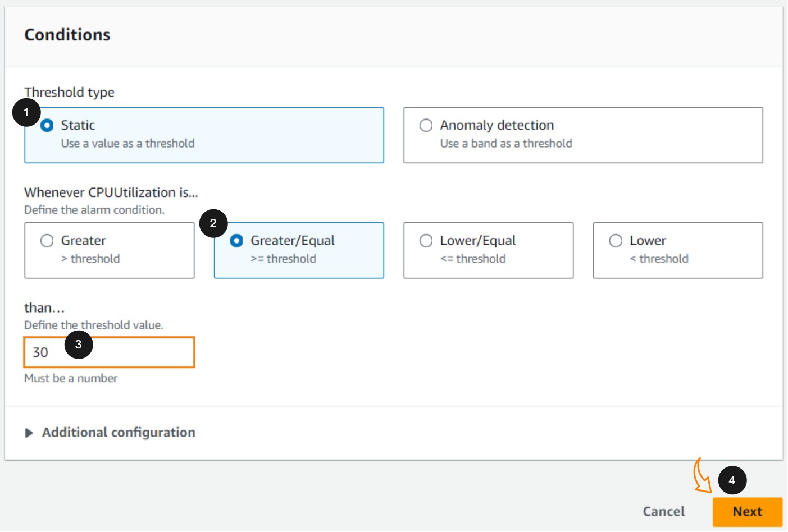Select Lower/Equal alarm condition
The height and width of the screenshot is (532, 788).
tap(426, 241)
